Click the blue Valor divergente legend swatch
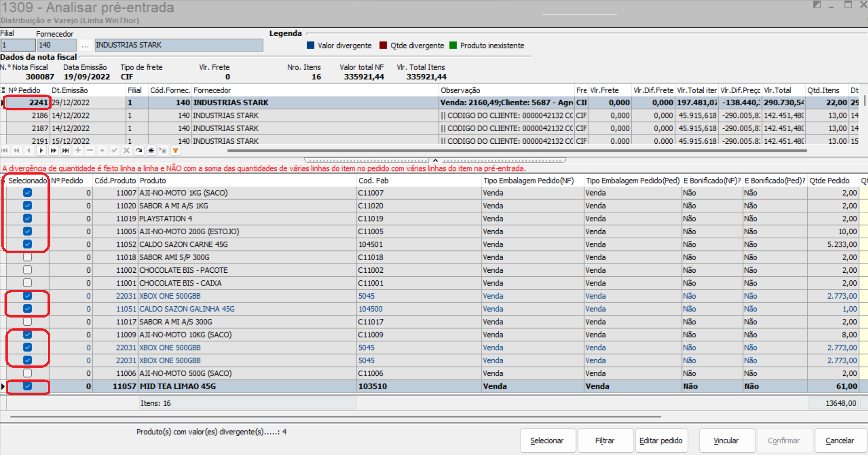 pos(310,45)
